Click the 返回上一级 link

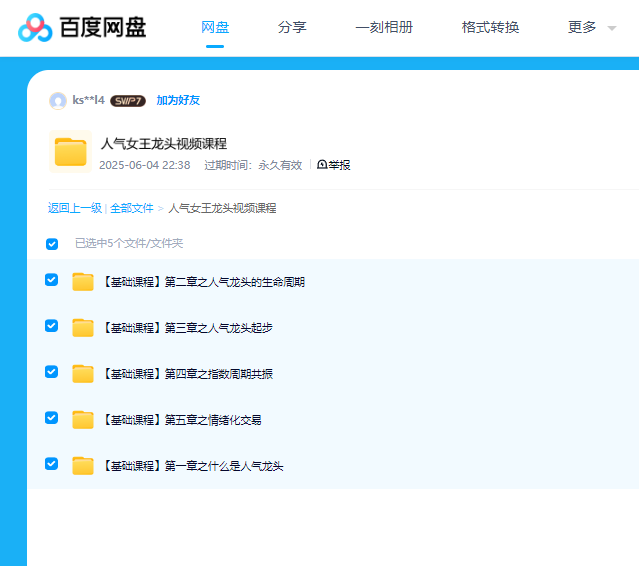[74, 208]
